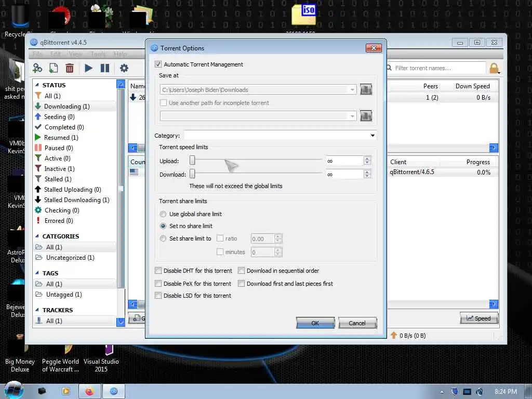
Task: Open the Save at path dropdown
Action: point(352,90)
